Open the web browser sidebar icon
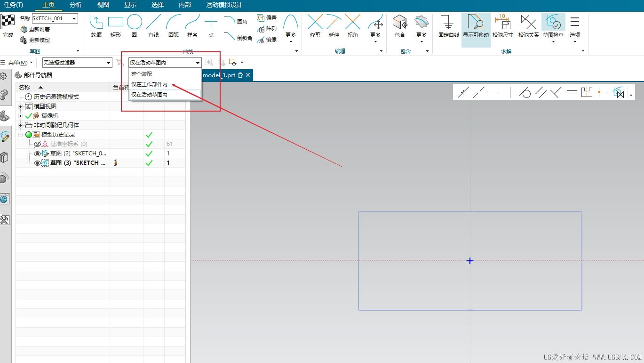The height and width of the screenshot is (363, 644). click(4, 199)
